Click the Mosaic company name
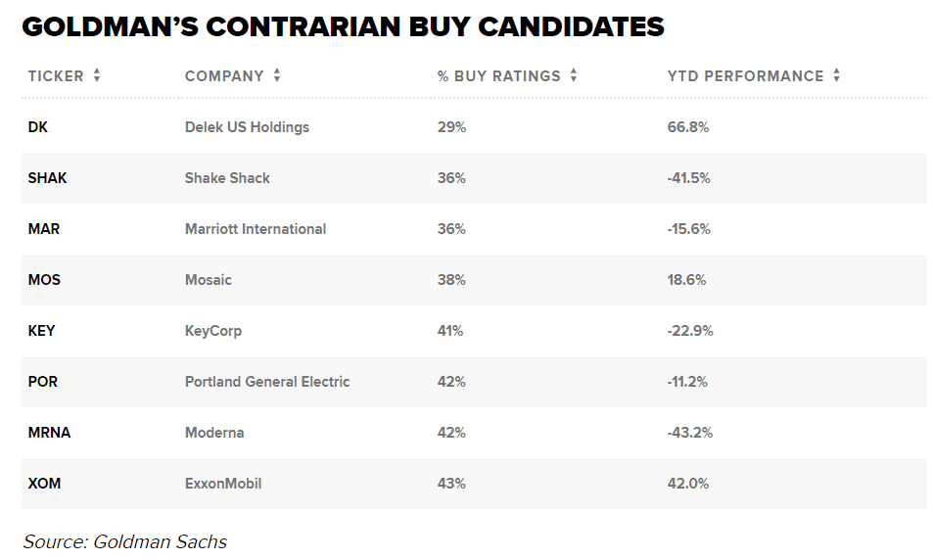This screenshot has width=933, height=560. pos(209,280)
